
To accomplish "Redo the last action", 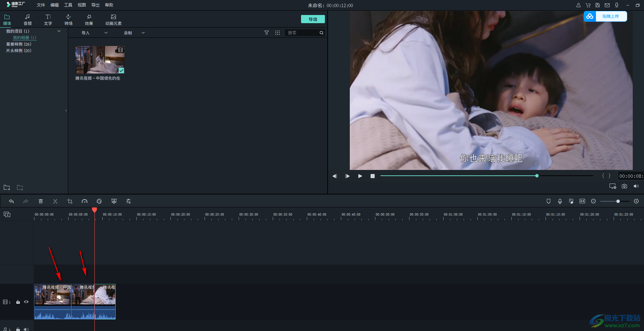I will [x=26, y=201].
